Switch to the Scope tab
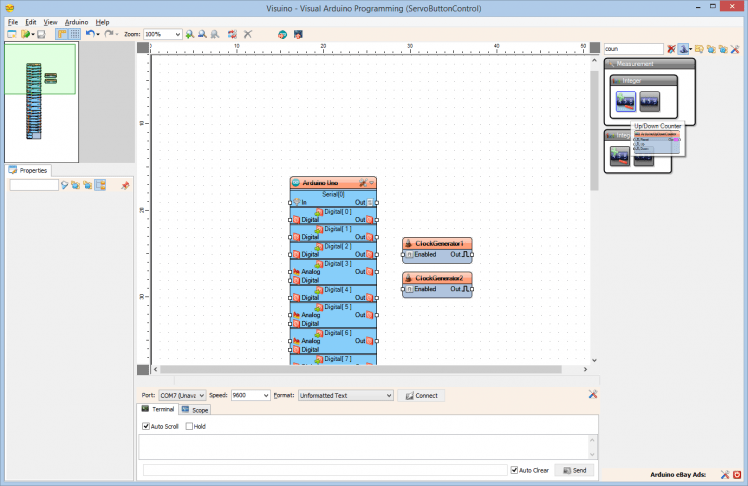 point(195,410)
